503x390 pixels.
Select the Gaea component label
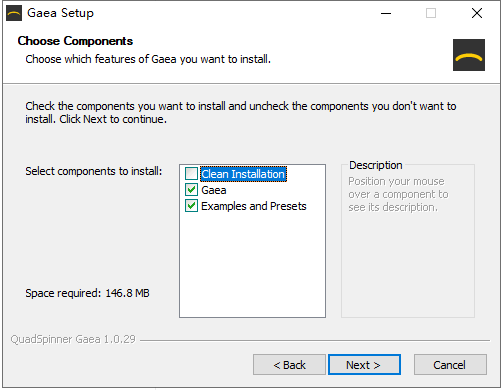[214, 190]
